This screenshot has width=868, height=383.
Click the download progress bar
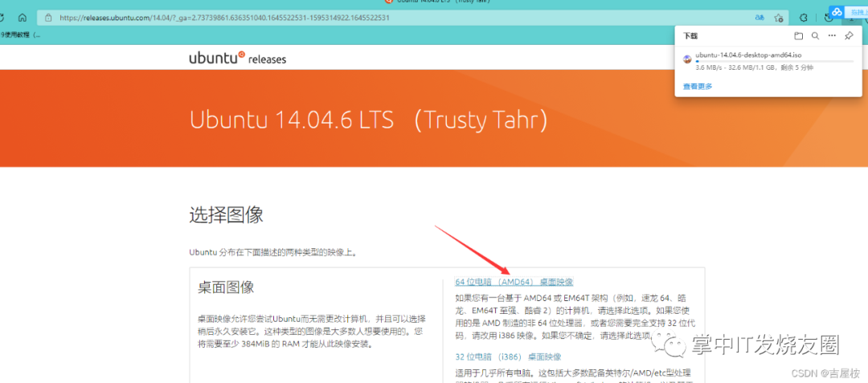pyautogui.click(x=774, y=61)
